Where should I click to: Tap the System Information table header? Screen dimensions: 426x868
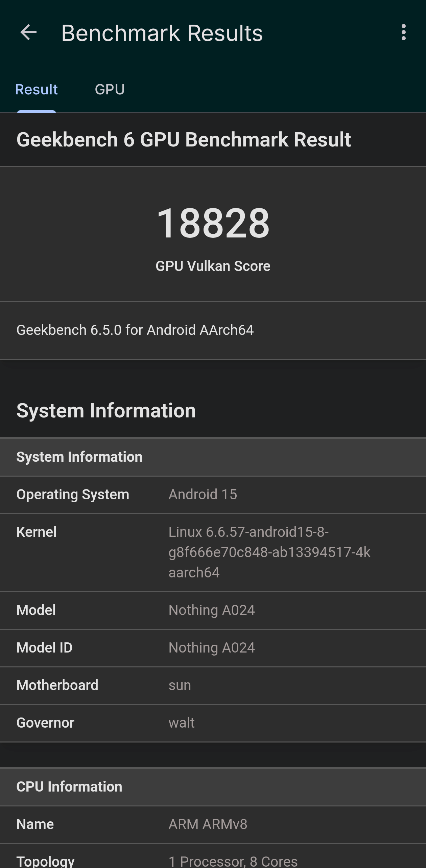pyautogui.click(x=79, y=457)
